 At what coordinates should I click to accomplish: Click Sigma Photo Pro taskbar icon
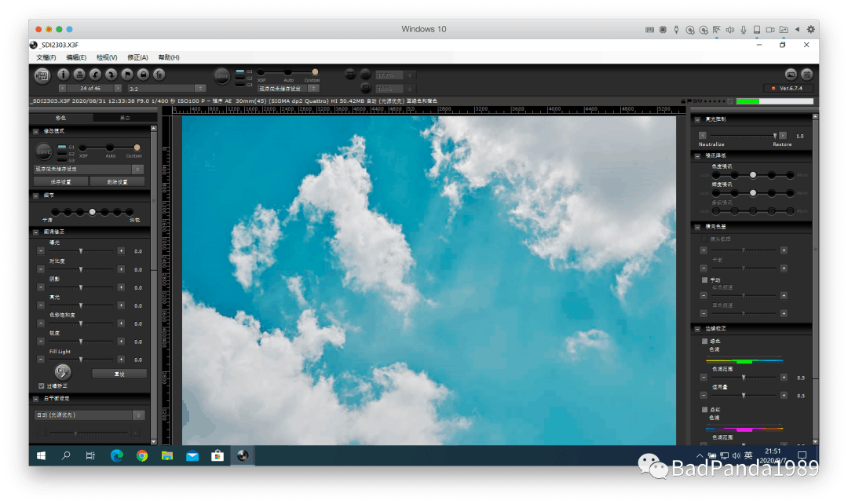coord(243,456)
